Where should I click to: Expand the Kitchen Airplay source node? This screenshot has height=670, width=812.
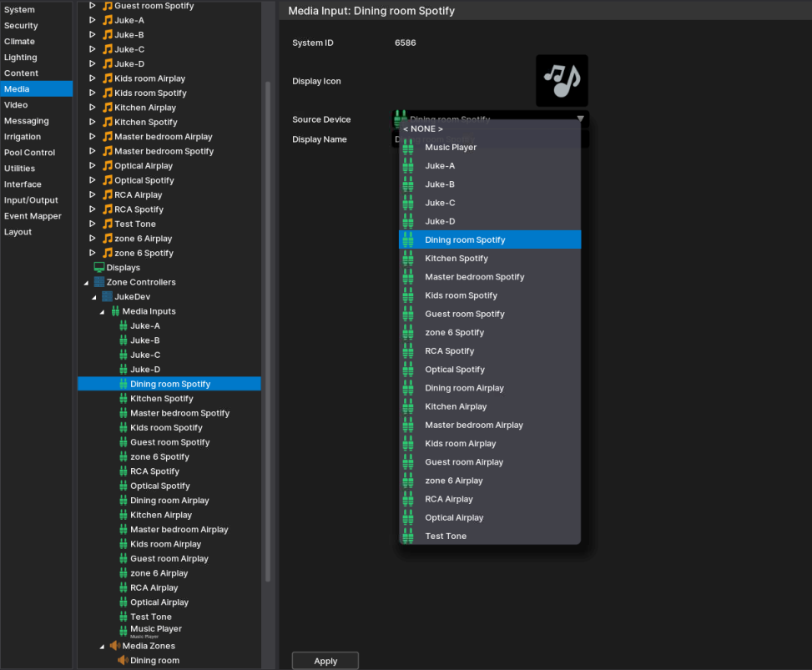[x=92, y=107]
